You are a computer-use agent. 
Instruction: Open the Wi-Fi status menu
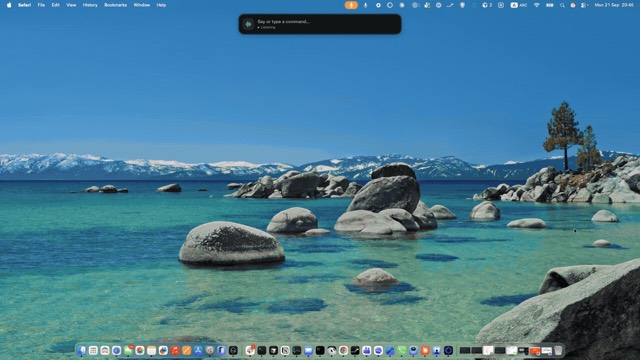point(537,5)
